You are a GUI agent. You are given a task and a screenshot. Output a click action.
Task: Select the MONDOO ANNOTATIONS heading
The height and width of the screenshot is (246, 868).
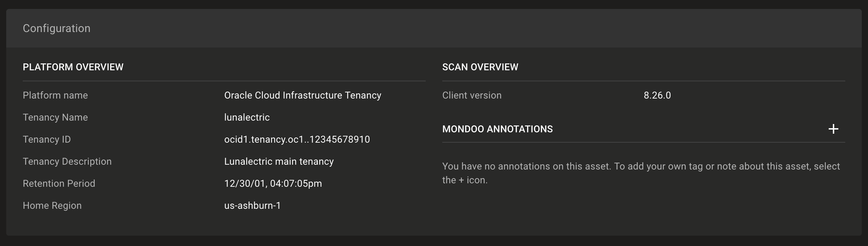497,129
